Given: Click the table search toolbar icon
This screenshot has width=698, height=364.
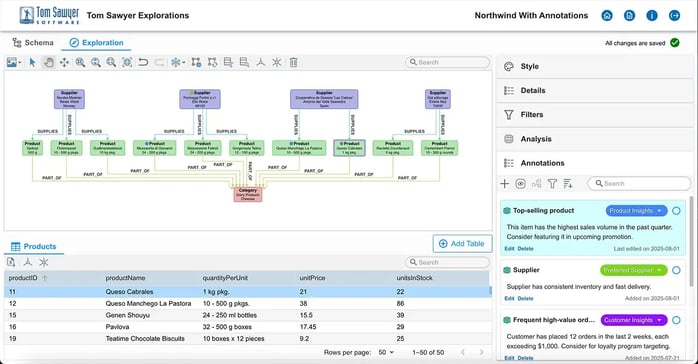Looking at the screenshot, I should tap(244, 62).
